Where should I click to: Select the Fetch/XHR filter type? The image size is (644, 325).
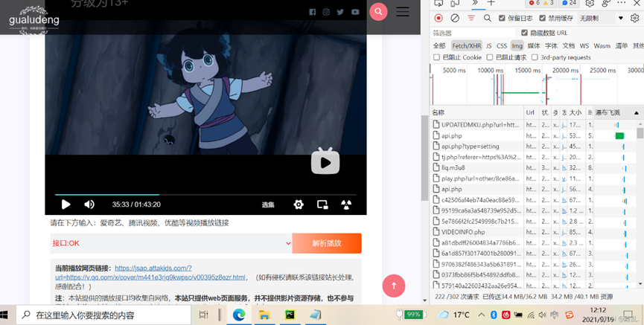pyautogui.click(x=467, y=45)
